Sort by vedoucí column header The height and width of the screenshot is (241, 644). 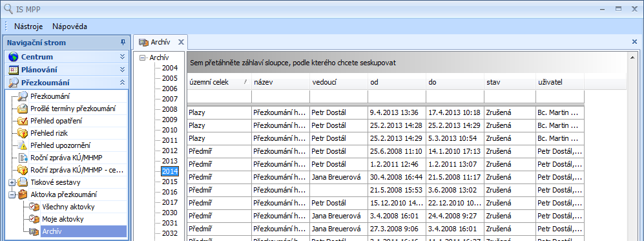tap(339, 82)
